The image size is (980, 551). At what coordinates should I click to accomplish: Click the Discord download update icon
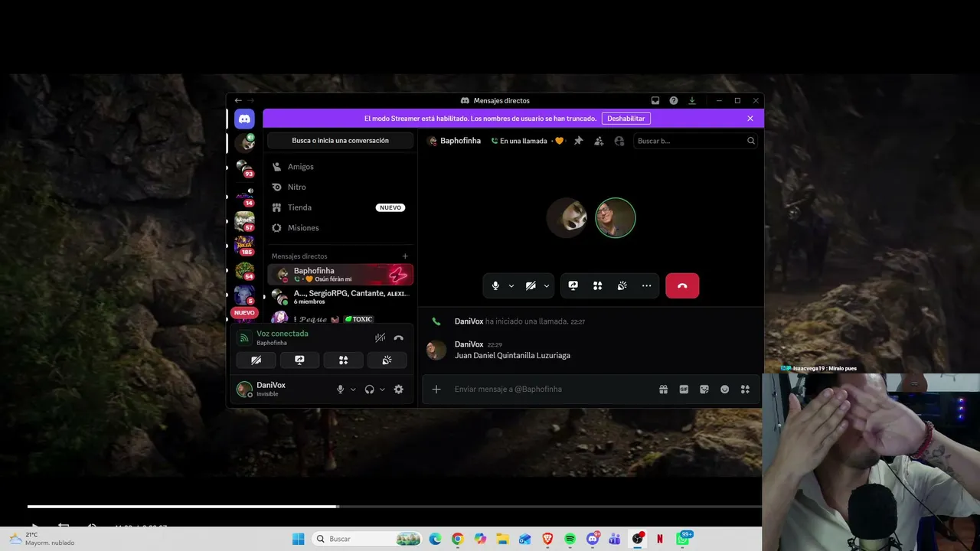coord(692,100)
